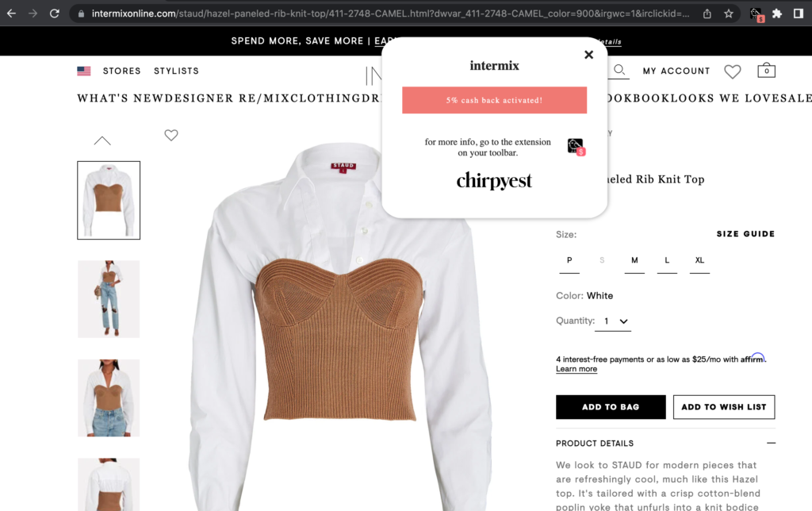The image size is (812, 511).
Task: Open the Quantity dropdown
Action: (613, 321)
